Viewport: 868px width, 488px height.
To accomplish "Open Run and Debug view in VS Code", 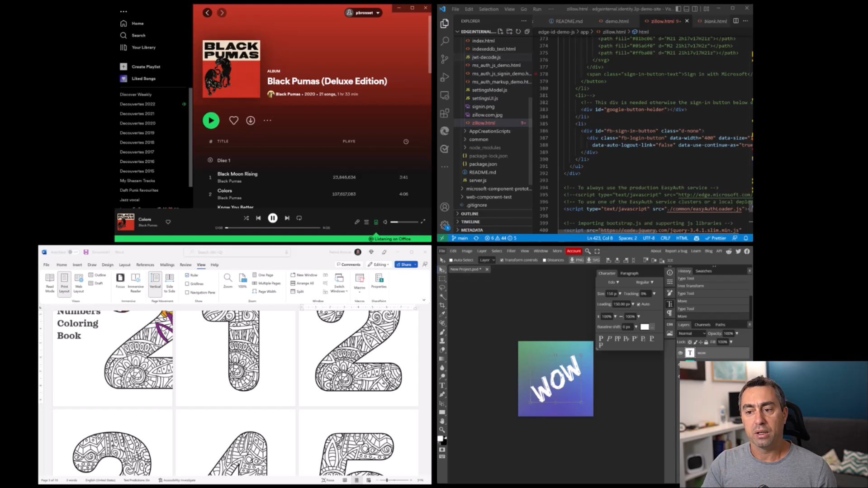I will [x=445, y=77].
